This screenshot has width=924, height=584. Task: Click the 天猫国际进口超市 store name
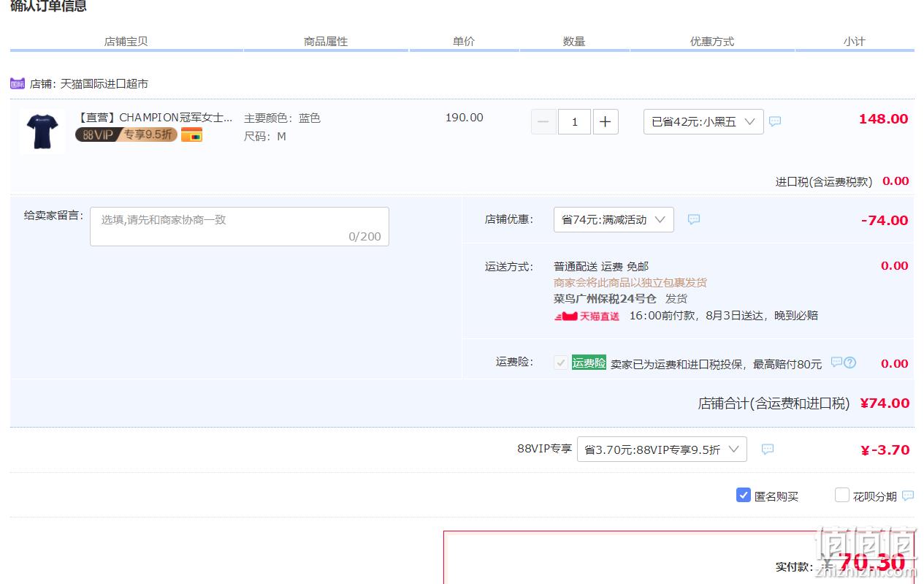[x=104, y=84]
